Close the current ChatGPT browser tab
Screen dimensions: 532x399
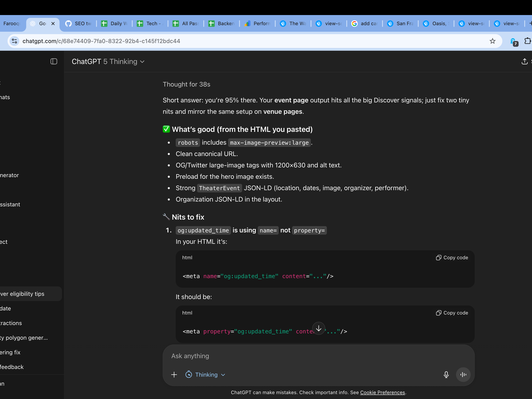(53, 24)
